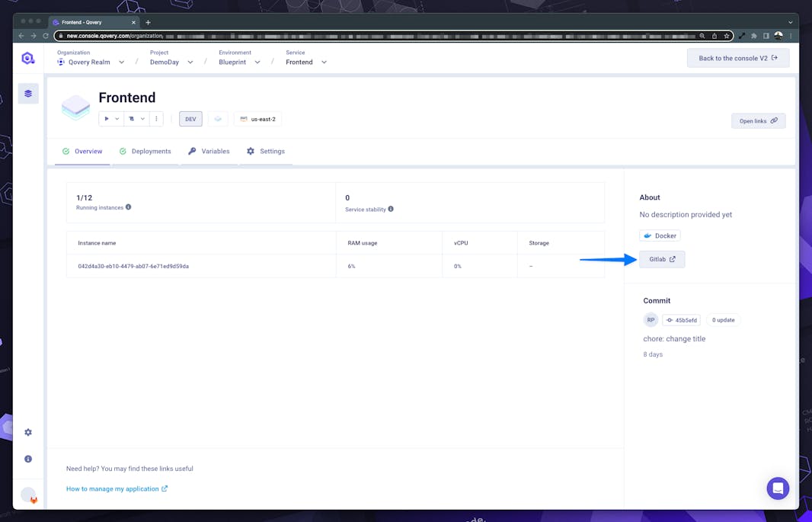This screenshot has width=812, height=522.
Task: Switch to the Settings tab
Action: click(x=266, y=151)
